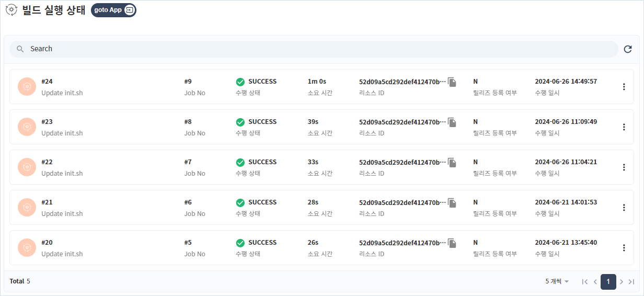Go to the last page

(631, 282)
